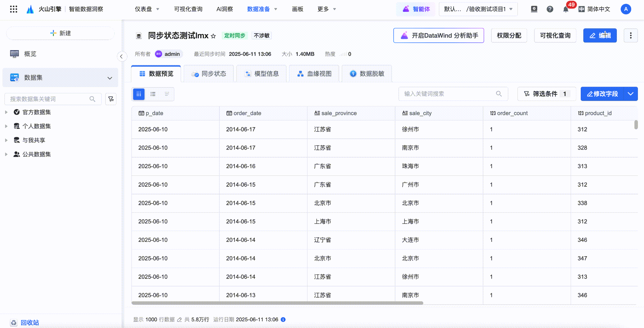This screenshot has height=328, width=644.
Task: Click keyword search magnifier icon
Action: pyautogui.click(x=499, y=94)
